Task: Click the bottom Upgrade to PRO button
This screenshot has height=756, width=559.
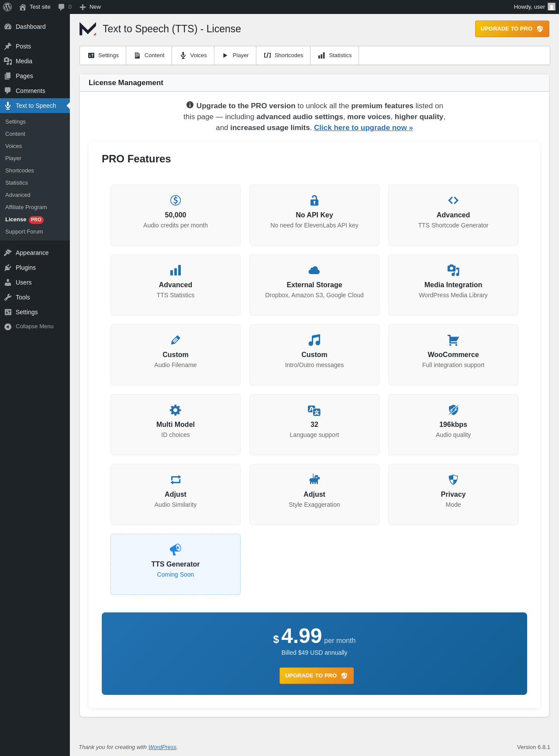Action: pyautogui.click(x=317, y=676)
